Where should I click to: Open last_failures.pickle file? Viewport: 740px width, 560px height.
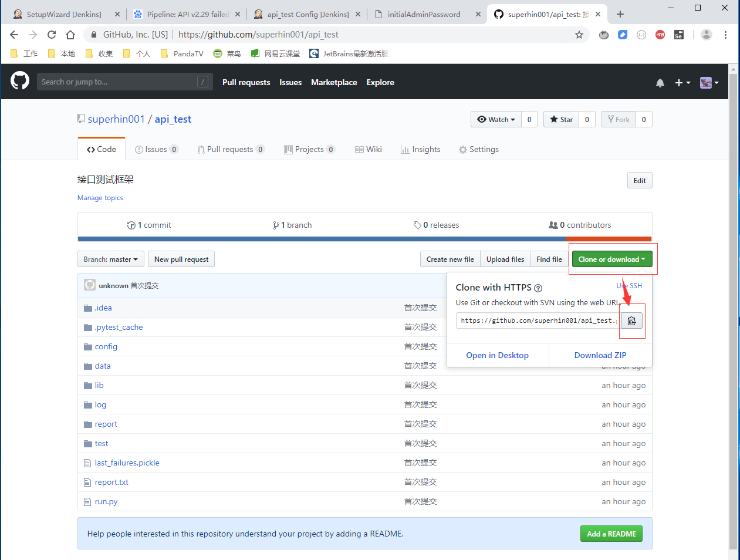[127, 463]
